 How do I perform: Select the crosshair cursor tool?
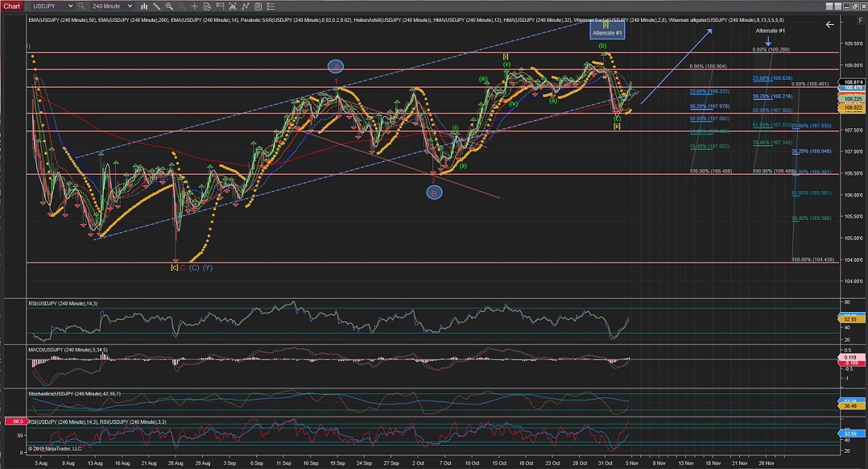pyautogui.click(x=194, y=6)
